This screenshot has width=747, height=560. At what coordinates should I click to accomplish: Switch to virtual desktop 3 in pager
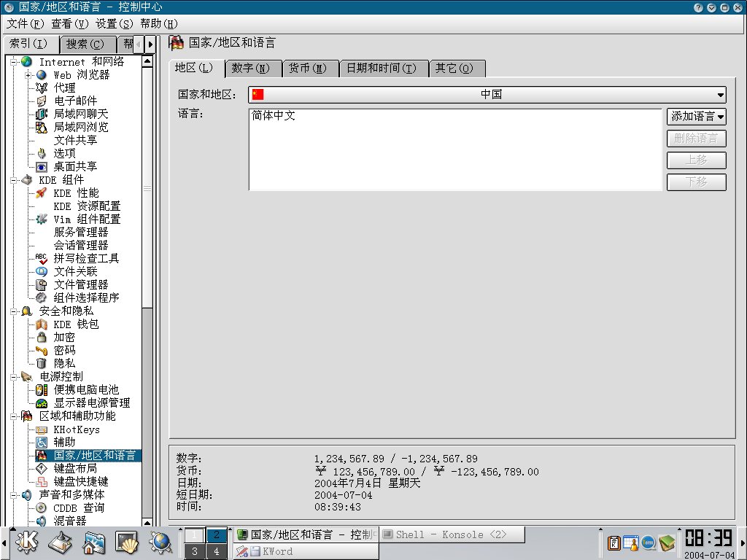point(194,551)
